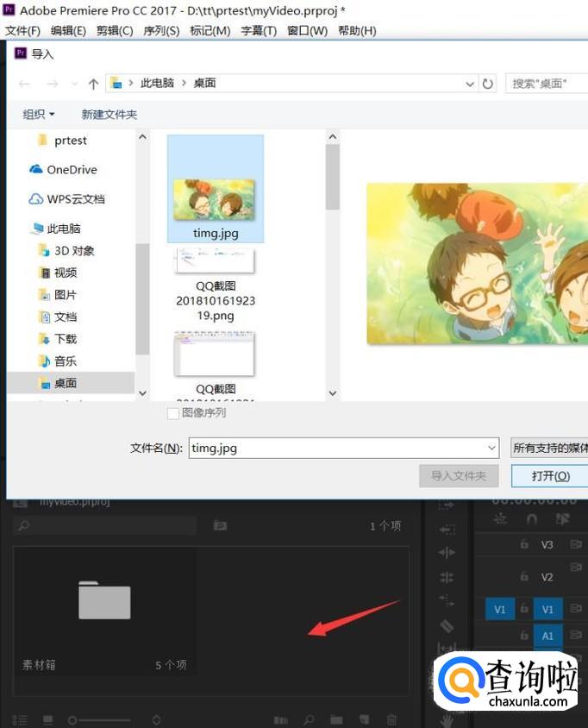Go up one folder level

93,84
